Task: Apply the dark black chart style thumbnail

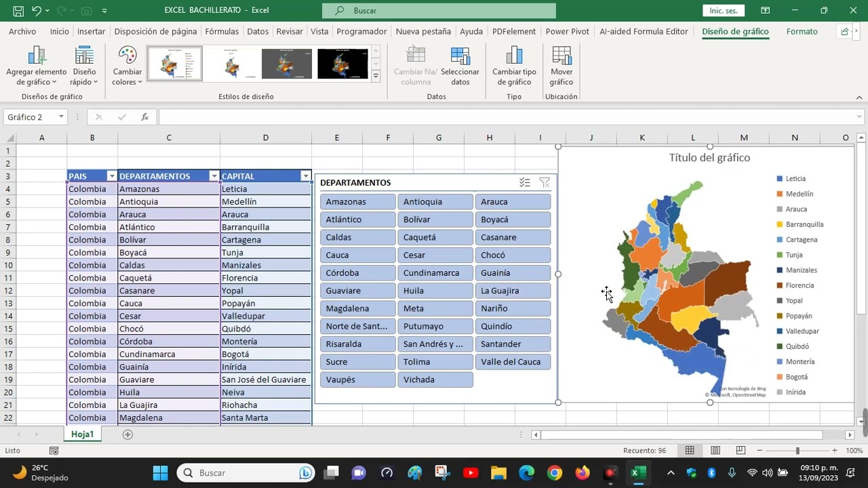Action: pyautogui.click(x=342, y=64)
